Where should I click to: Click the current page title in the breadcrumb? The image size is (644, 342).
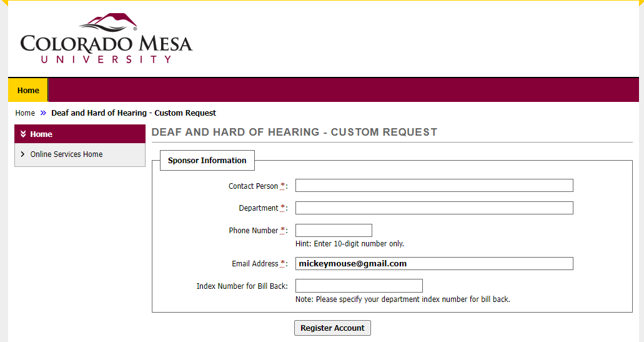pyautogui.click(x=134, y=113)
